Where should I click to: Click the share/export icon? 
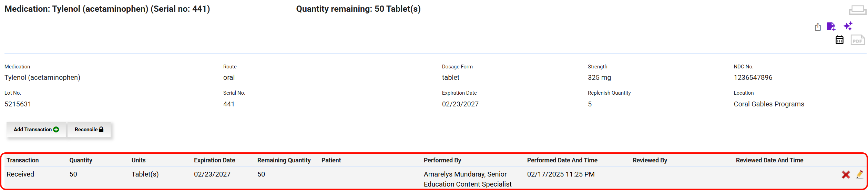(818, 27)
